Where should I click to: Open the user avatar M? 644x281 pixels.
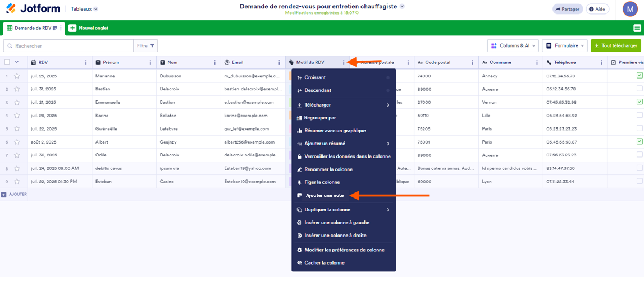(629, 9)
